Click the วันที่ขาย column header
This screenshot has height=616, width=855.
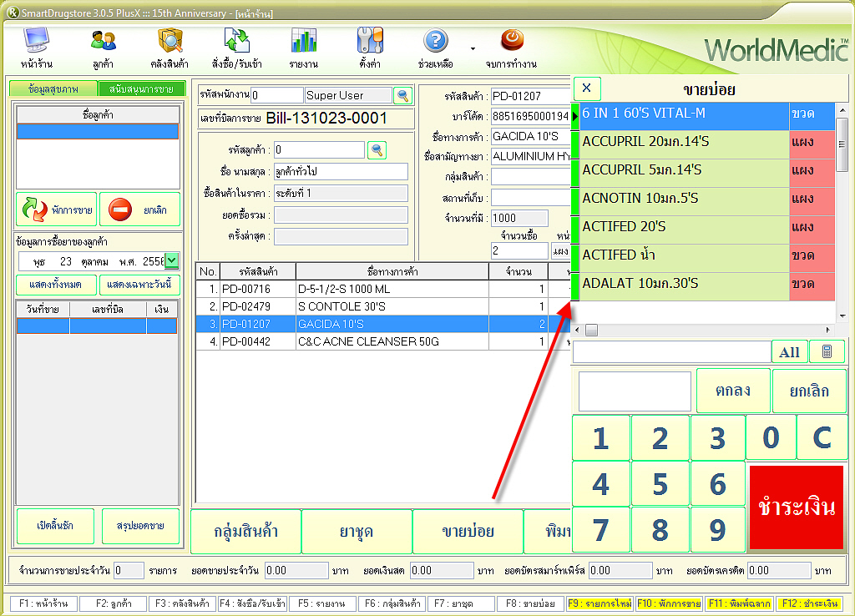(x=43, y=310)
